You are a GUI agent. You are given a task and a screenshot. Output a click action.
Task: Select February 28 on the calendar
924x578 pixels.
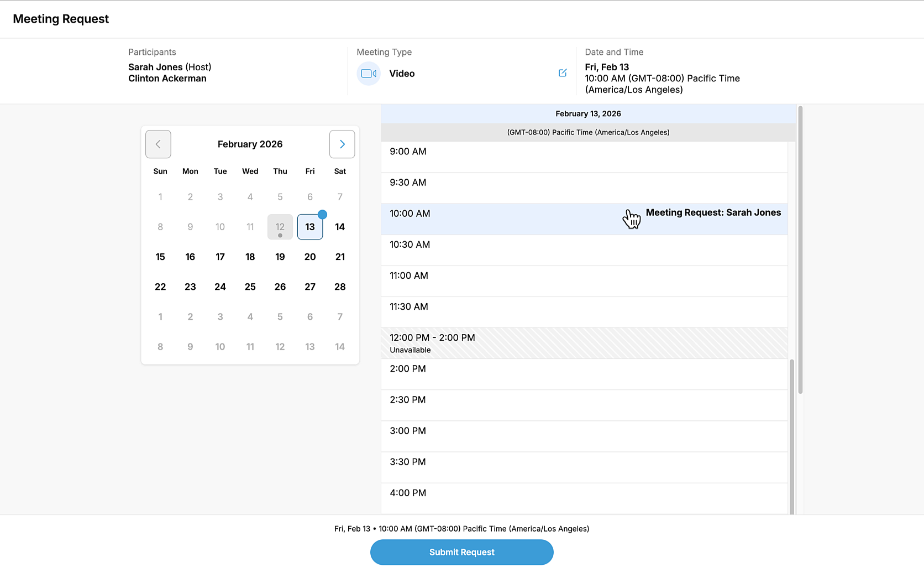point(340,287)
